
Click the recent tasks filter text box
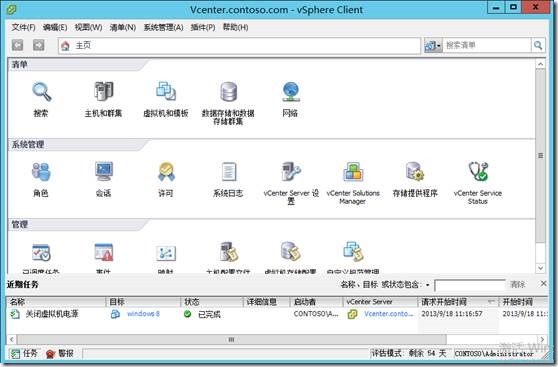coord(470,285)
